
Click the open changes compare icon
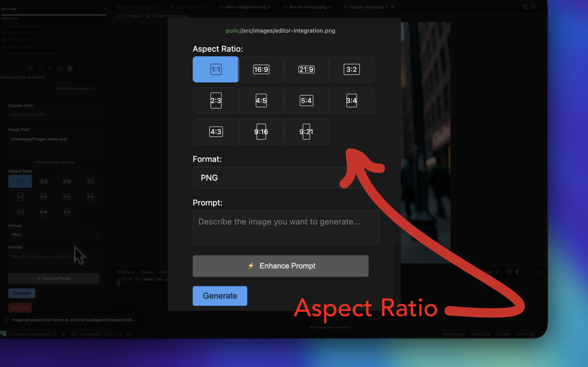point(525,7)
